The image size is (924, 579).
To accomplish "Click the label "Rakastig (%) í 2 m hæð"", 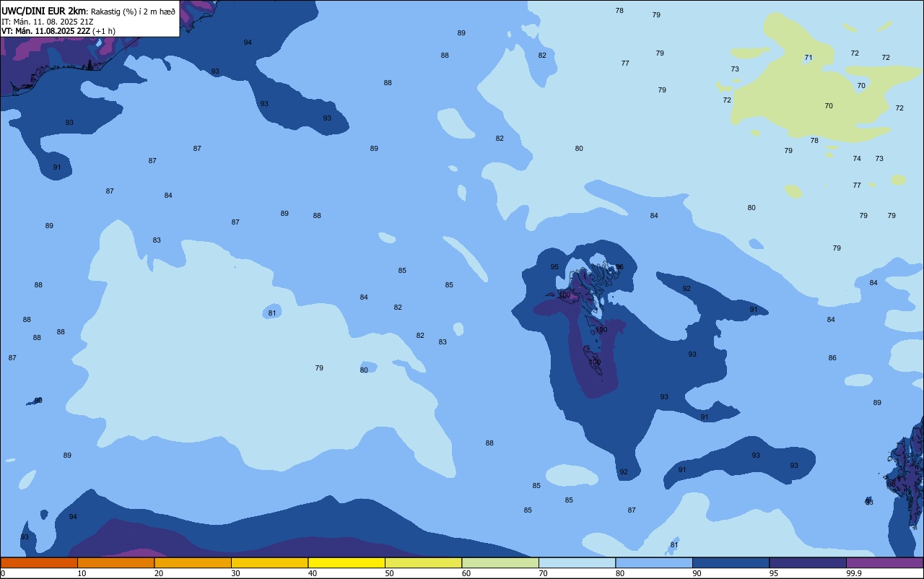I will tap(133, 12).
